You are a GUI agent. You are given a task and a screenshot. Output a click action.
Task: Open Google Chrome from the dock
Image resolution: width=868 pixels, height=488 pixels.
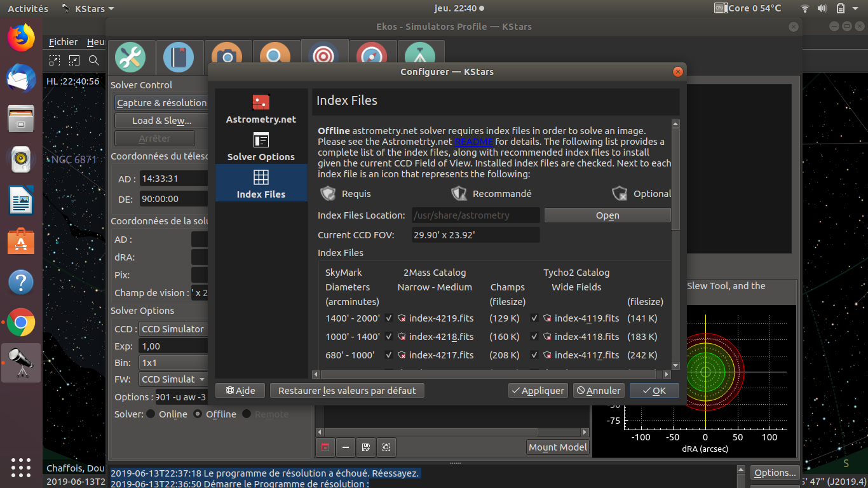(x=21, y=323)
